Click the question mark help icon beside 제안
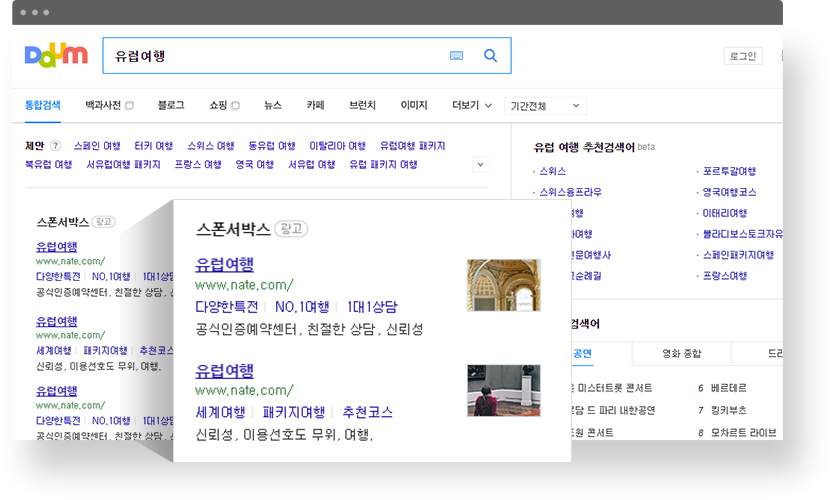 (55, 145)
